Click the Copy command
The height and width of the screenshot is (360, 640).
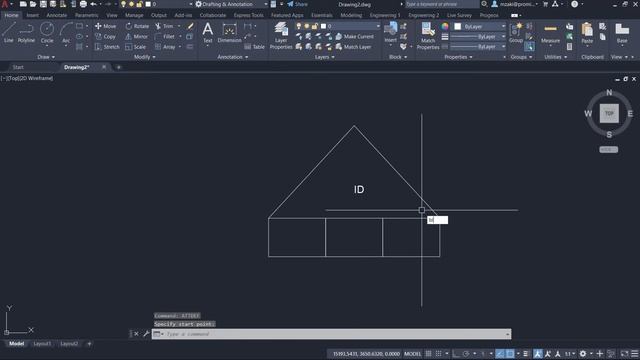(105, 36)
